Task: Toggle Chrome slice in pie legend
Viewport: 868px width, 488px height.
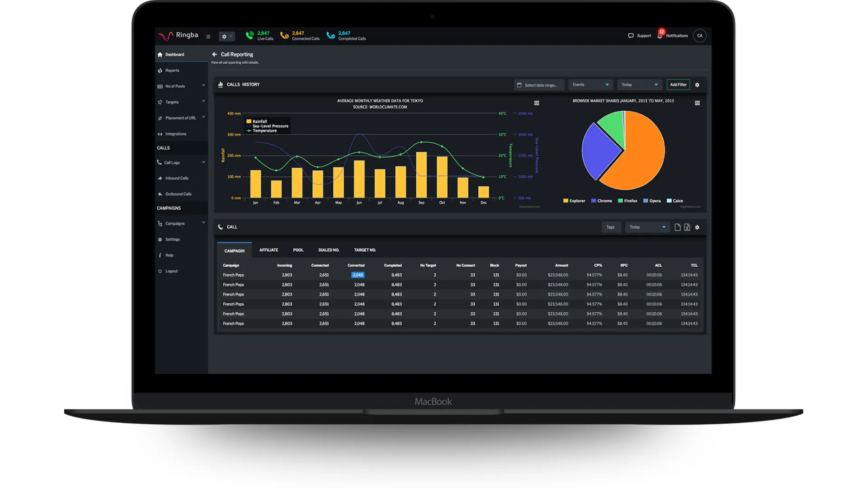Action: 601,201
